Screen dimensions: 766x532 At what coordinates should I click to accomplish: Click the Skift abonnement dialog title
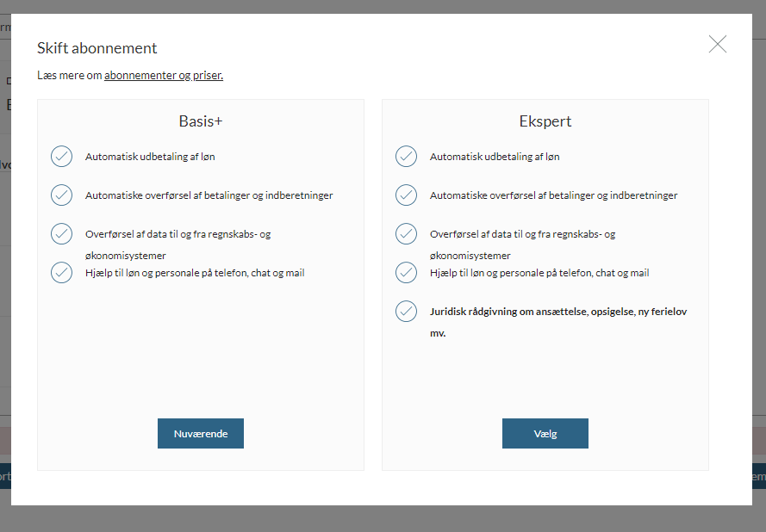pyautogui.click(x=97, y=48)
